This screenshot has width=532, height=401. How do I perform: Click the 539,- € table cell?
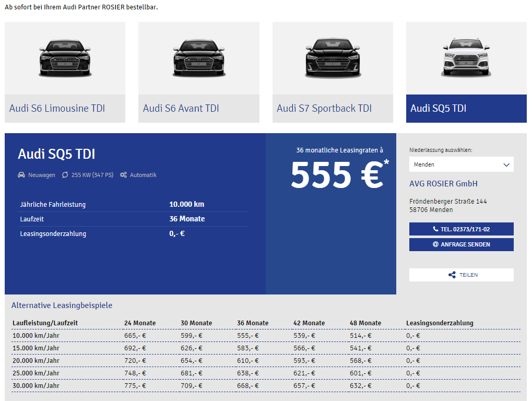pos(304,336)
